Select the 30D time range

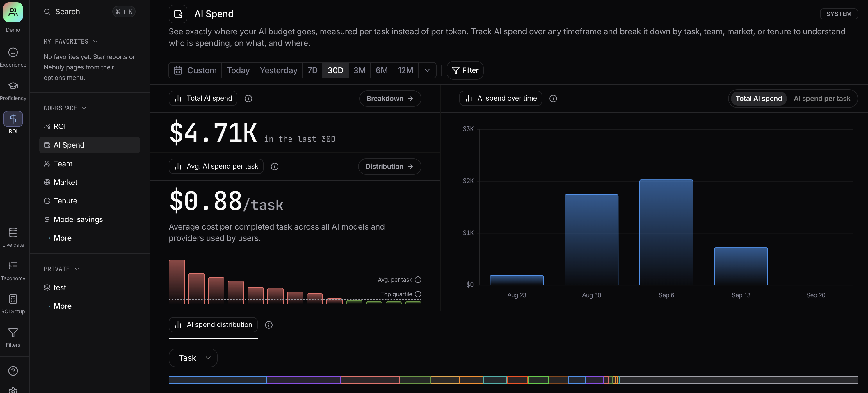coord(335,70)
